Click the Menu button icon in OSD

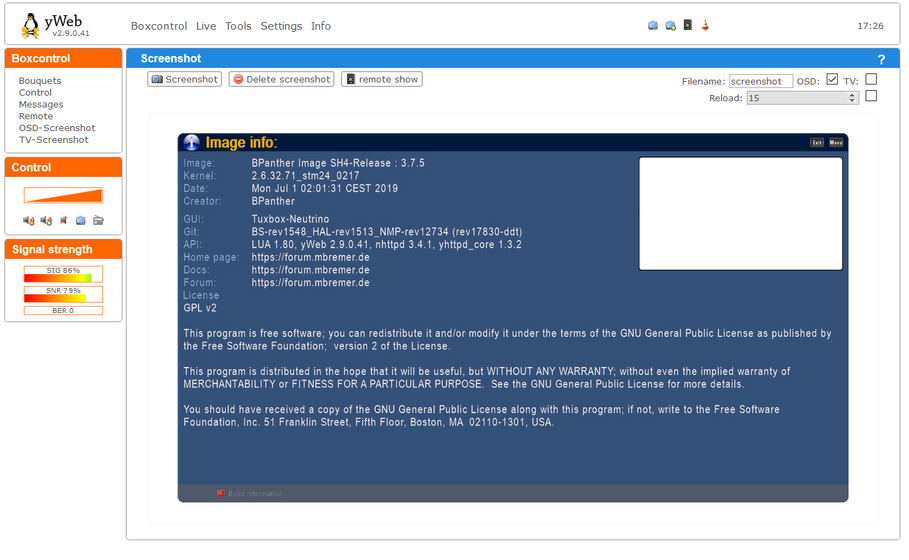tap(836, 143)
